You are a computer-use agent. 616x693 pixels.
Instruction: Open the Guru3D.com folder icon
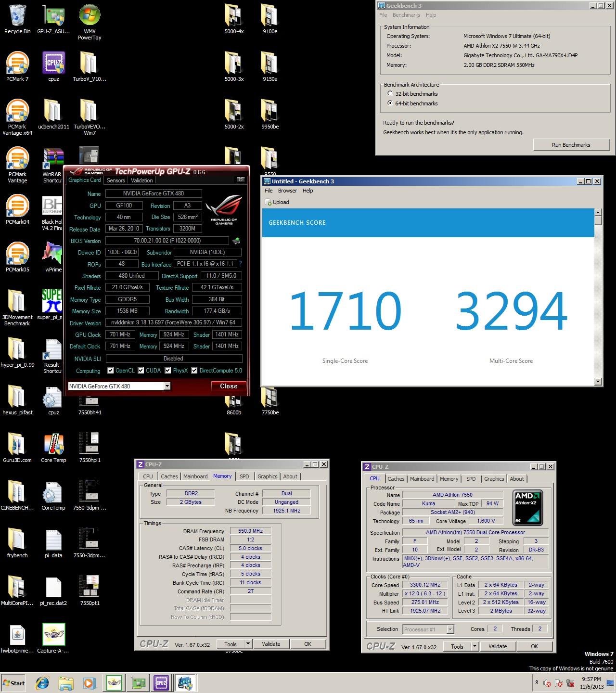17,448
